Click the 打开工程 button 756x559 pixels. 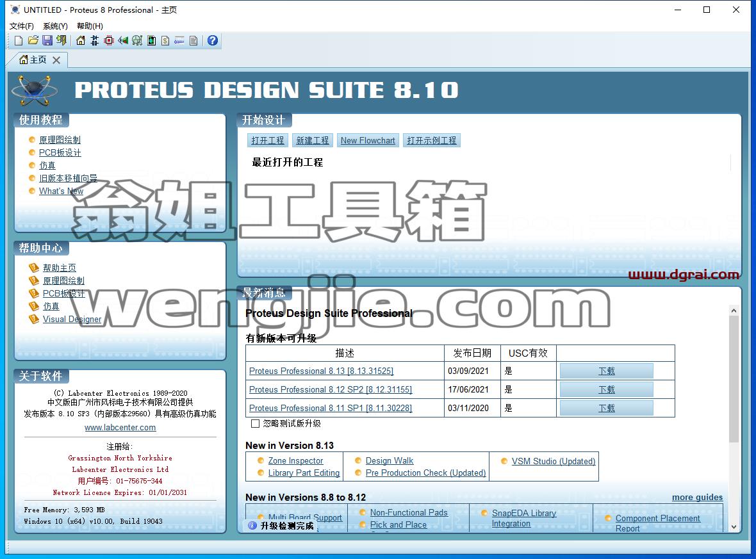pos(268,140)
